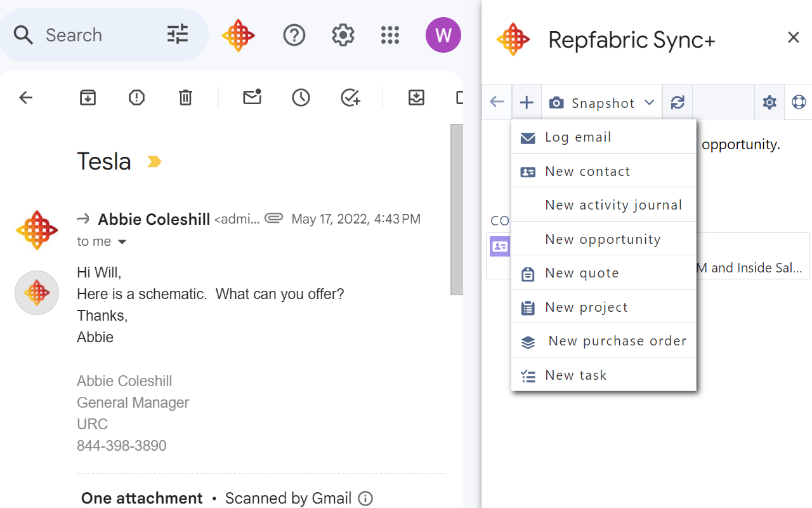
Task: Select New quote menu item
Action: point(604,273)
